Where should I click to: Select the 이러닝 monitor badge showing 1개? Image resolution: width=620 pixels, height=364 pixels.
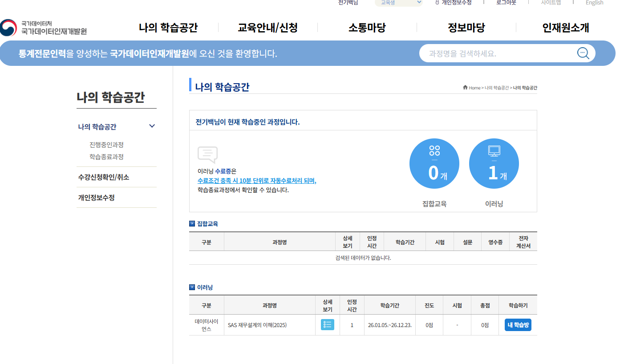[494, 163]
